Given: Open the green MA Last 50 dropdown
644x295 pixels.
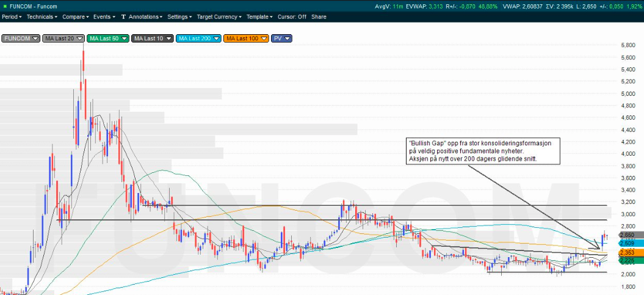Looking at the screenshot, I should coord(108,38).
